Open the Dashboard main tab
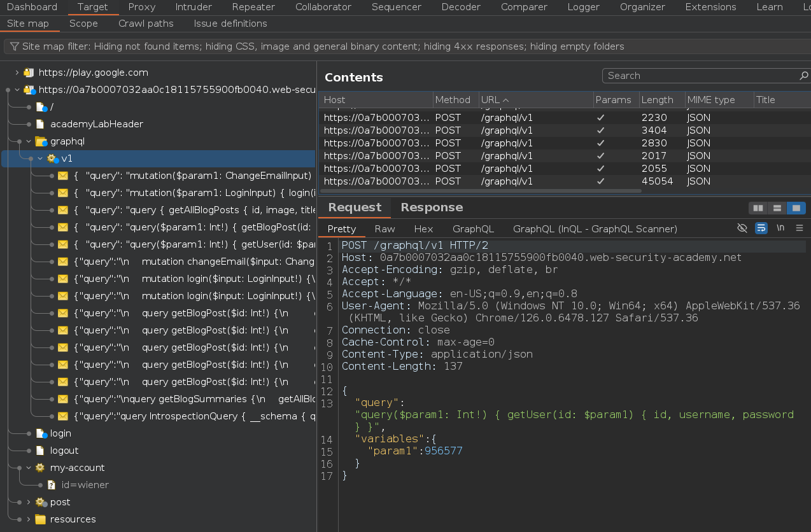811x532 pixels. point(32,7)
